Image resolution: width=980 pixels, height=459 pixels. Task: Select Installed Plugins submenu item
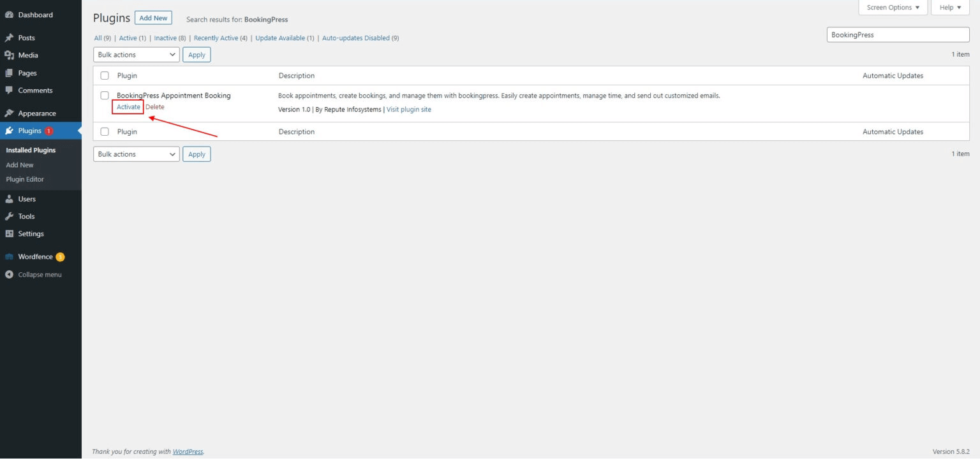point(31,150)
